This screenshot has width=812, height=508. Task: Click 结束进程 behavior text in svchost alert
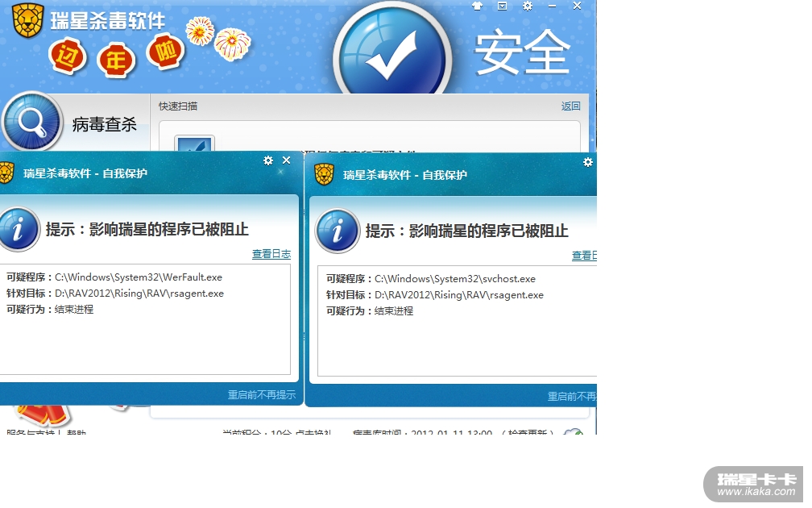point(394,311)
